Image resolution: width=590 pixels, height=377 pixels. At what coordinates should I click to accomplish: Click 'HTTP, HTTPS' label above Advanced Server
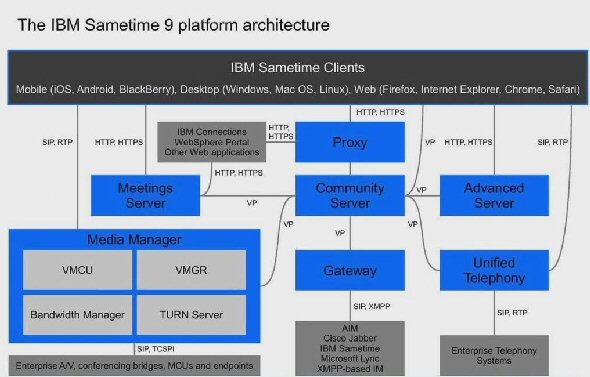click(x=468, y=142)
